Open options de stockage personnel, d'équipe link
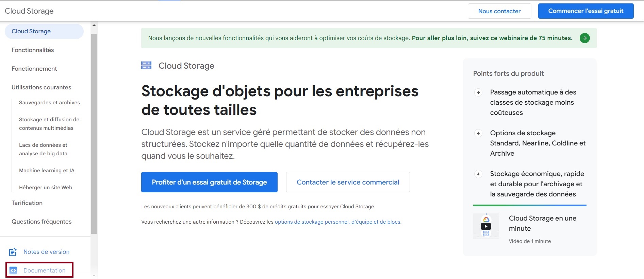The width and height of the screenshot is (644, 279). [x=337, y=222]
